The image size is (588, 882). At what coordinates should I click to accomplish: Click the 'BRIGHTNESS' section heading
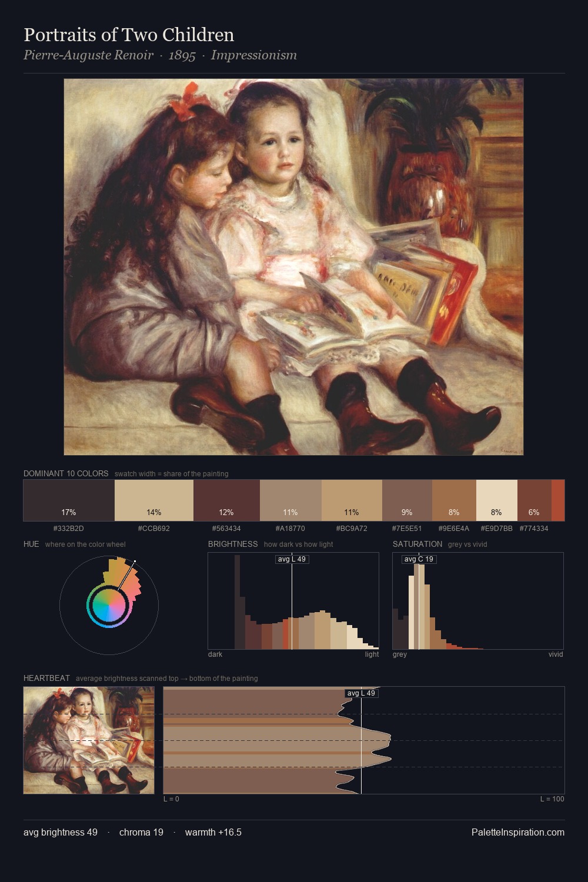pos(233,544)
